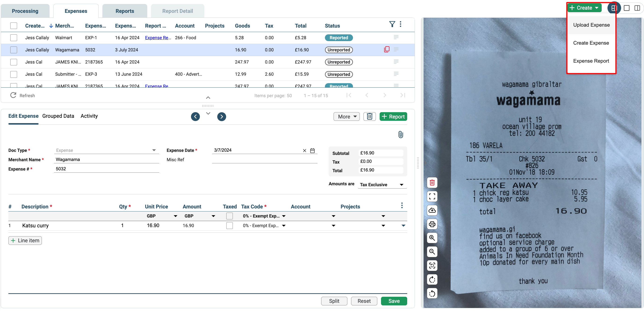Open the Amounts are Tax Exclusive dropdown
This screenshot has width=644, height=311.
coord(382,185)
